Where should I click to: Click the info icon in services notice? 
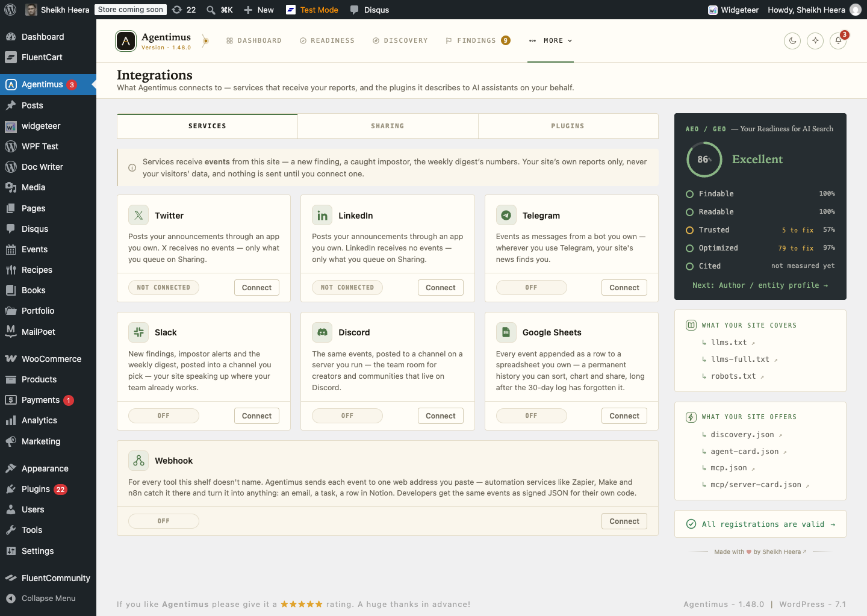point(132,168)
